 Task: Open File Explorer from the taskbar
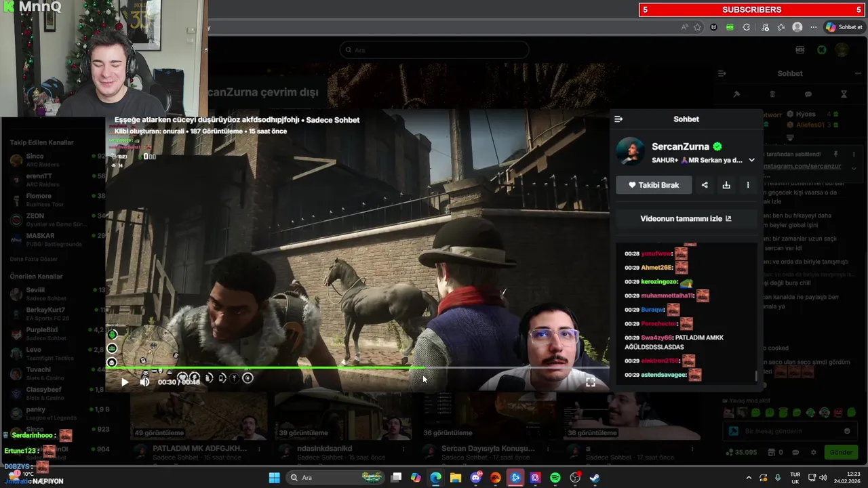point(456,478)
